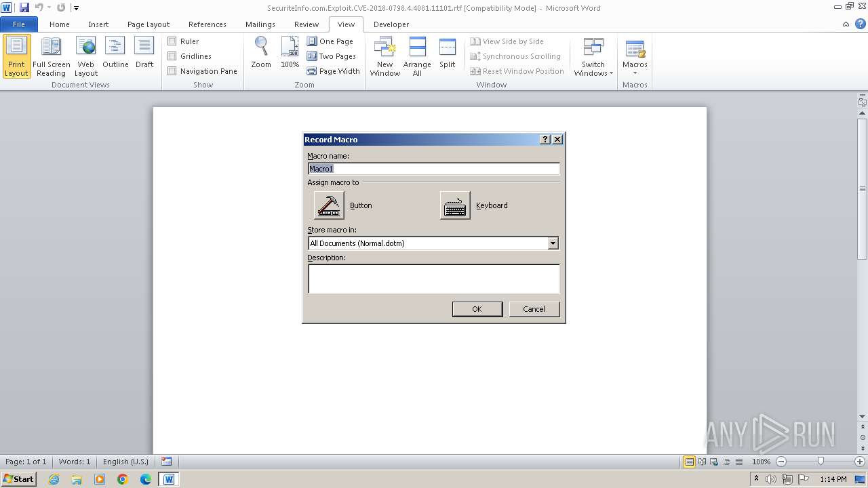Save document from Quick Access toolbar

(24, 7)
